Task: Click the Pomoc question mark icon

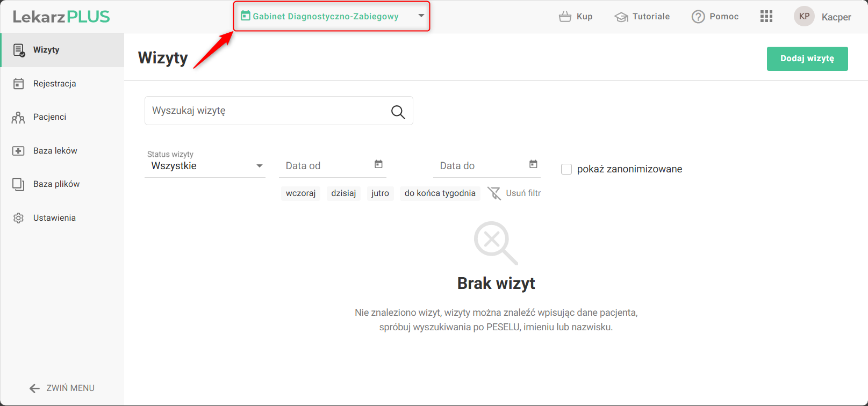Action: coord(698,17)
